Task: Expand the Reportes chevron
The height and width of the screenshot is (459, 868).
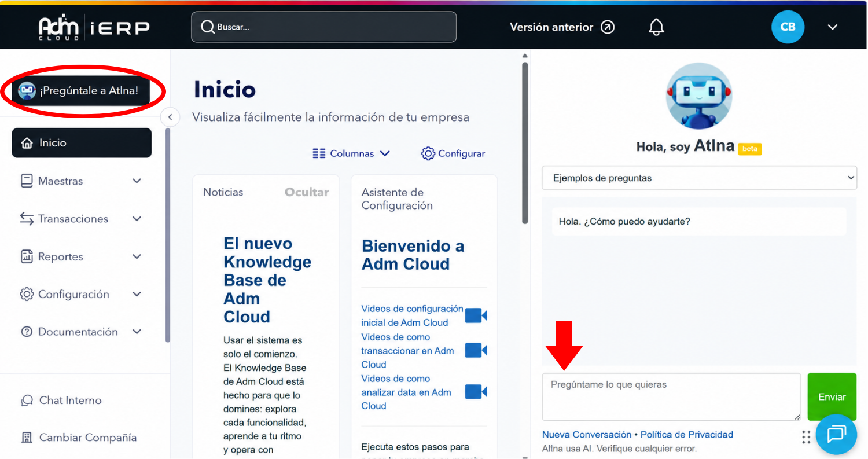Action: click(137, 256)
